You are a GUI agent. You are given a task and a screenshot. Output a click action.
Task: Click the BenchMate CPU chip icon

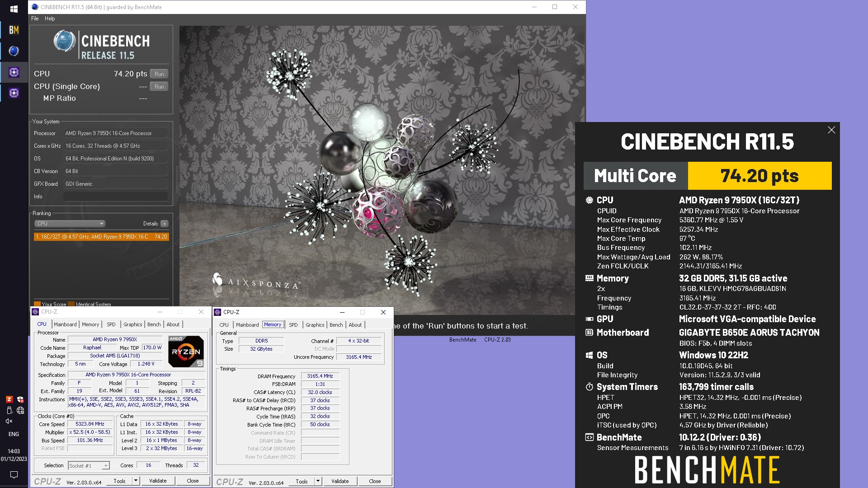tap(590, 200)
